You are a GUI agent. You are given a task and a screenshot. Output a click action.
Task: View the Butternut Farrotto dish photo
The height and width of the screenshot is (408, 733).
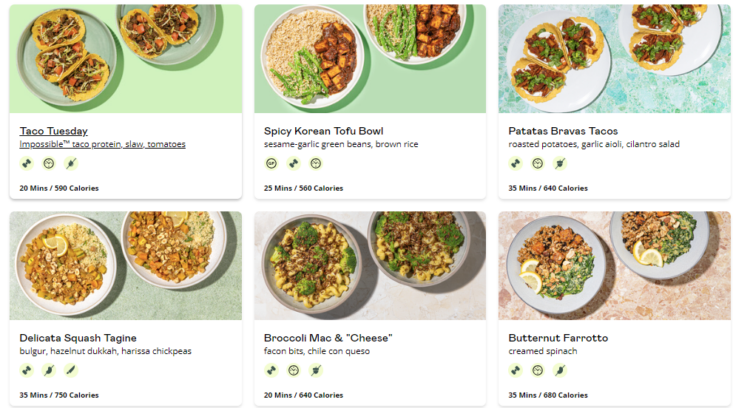click(614, 265)
